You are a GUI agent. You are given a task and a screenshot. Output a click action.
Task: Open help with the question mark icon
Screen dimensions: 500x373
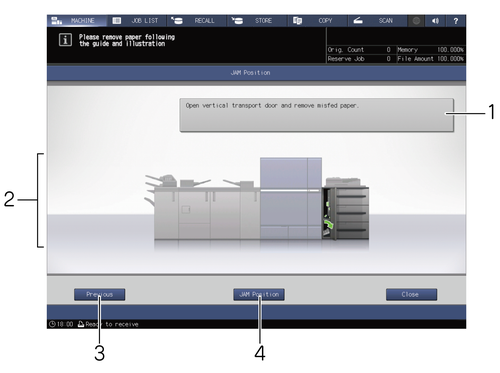tap(456, 21)
